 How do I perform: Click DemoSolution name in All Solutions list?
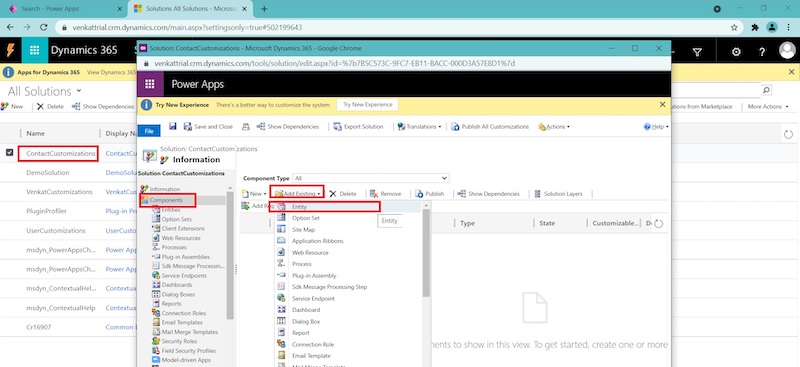coord(47,173)
